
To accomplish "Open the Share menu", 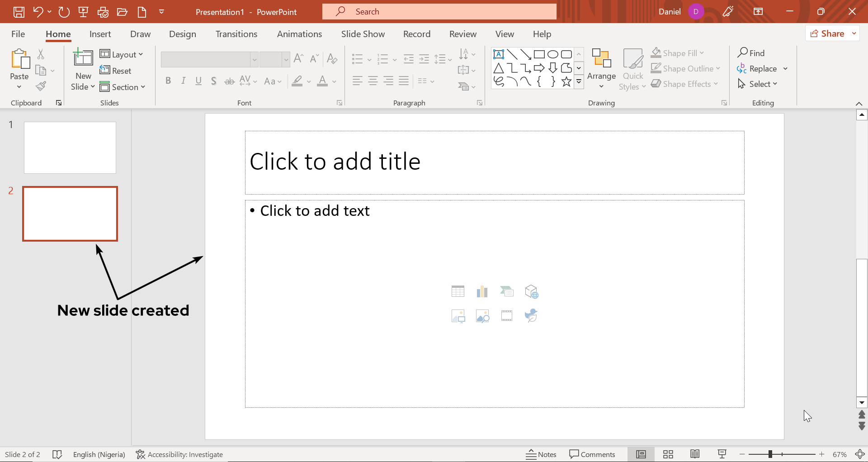I will (832, 33).
